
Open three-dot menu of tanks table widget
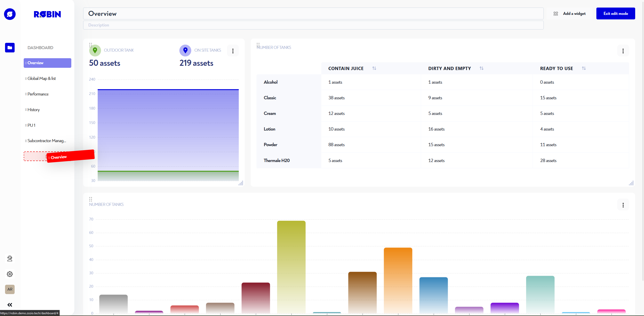[623, 51]
